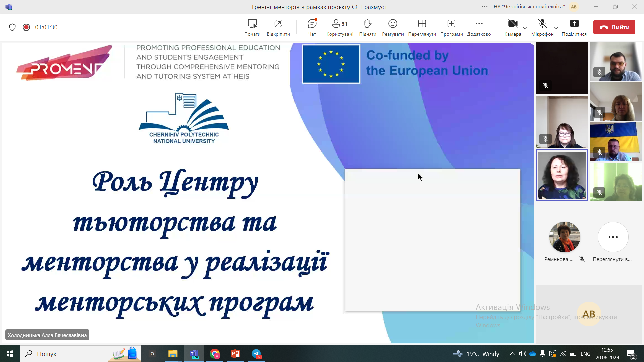Leave meeting with Вийти button
The height and width of the screenshot is (362, 644).
614,27
